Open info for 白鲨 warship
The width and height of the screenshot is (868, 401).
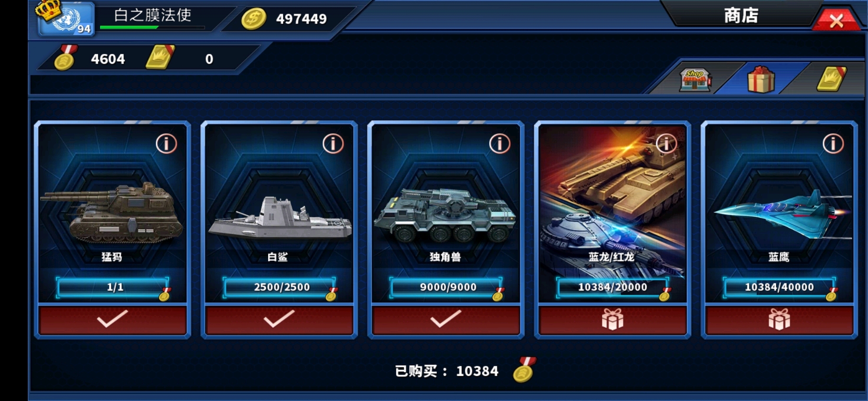333,143
